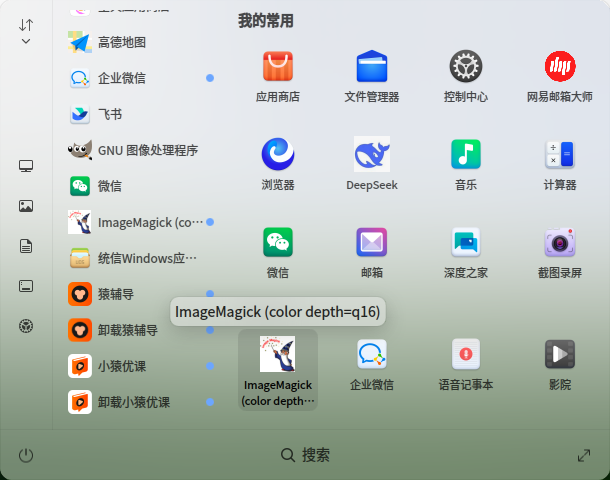This screenshot has height=480, width=610.
Task: Launch 企业微信 in the favorites grid
Action: pyautogui.click(x=372, y=354)
